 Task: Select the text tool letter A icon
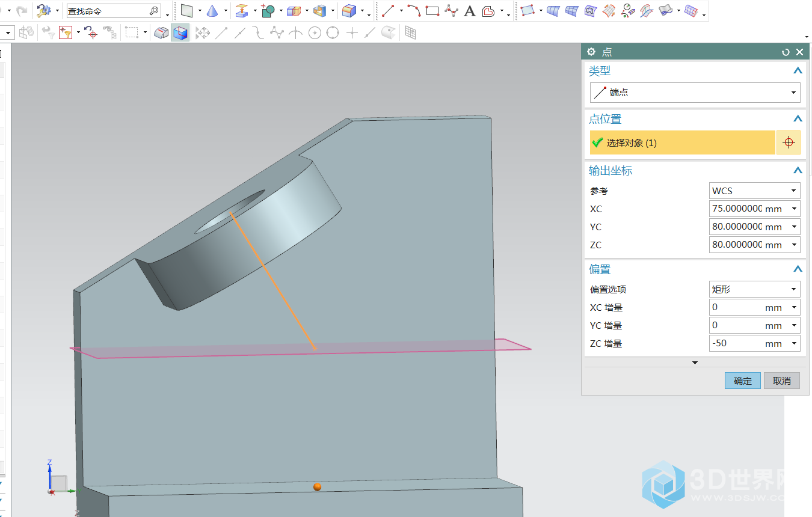[470, 11]
